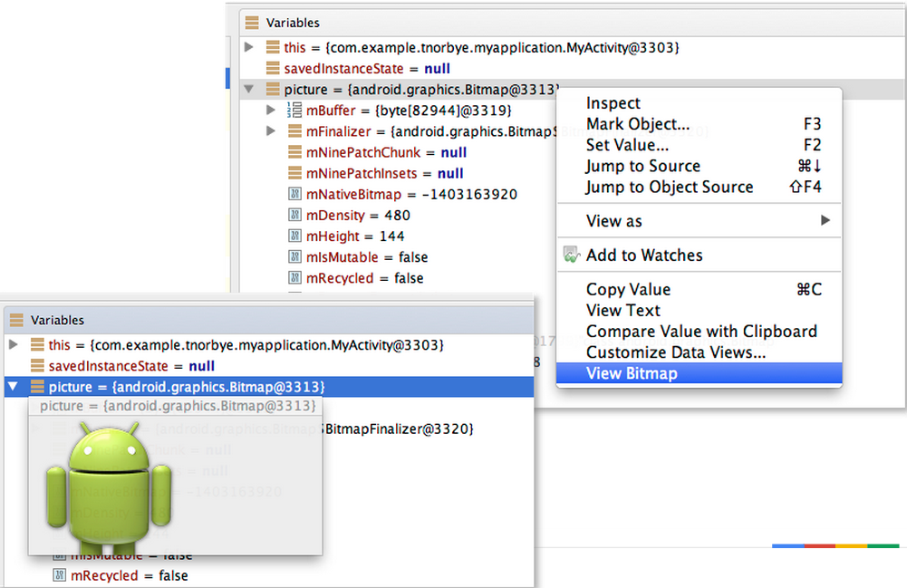907x588 pixels.
Task: Select the mHeight = 144 variable row
Action: coord(355,236)
